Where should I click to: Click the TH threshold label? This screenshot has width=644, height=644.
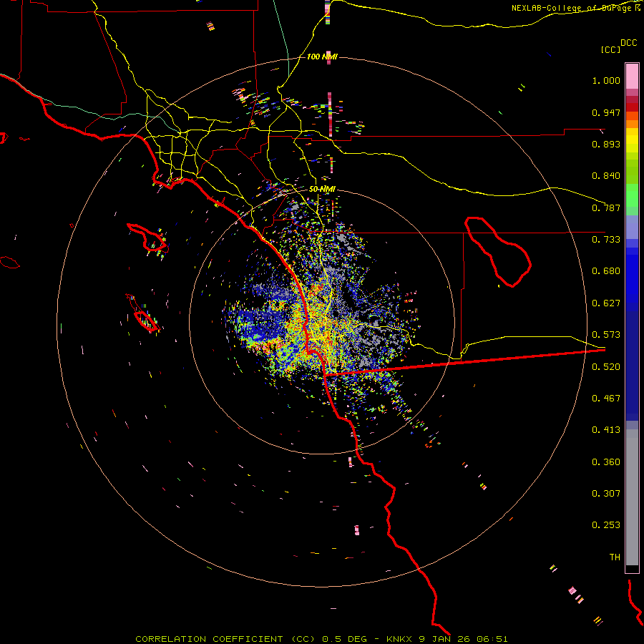[x=615, y=557]
